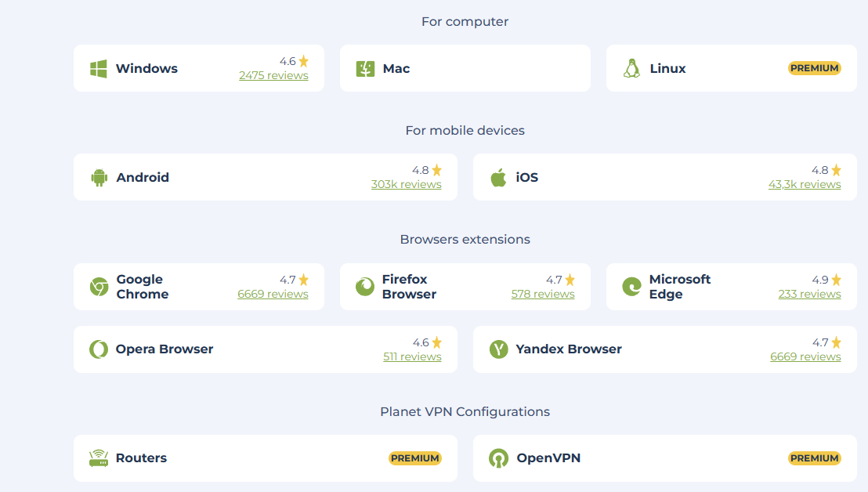
Task: Open the 511 reviews Opera link
Action: [x=412, y=357]
